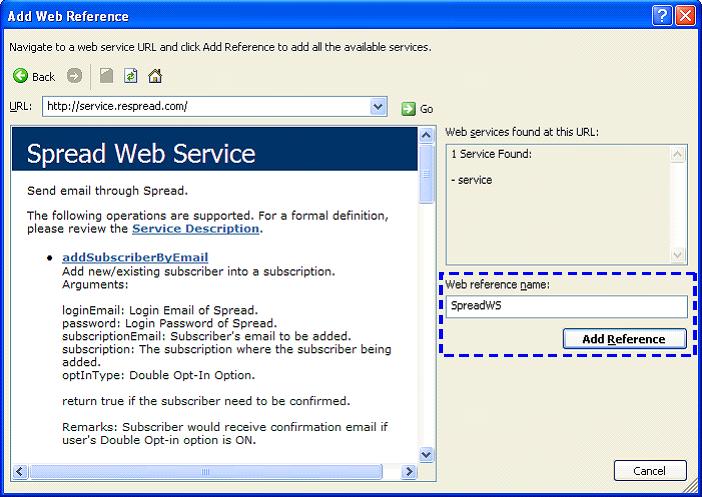Close the Add Web Reference dialog
The width and height of the screenshot is (702, 497).
pos(685,16)
